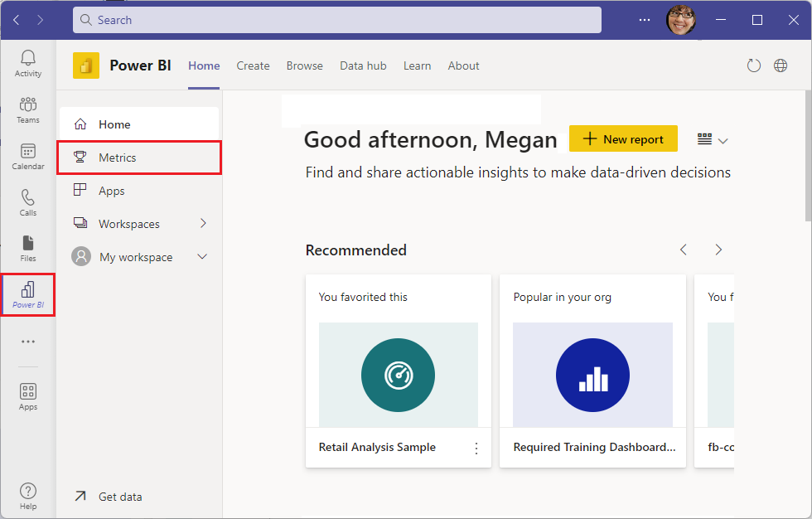Image resolution: width=812 pixels, height=519 pixels.
Task: Select Power BI in the Teams app bar
Action: coord(27,294)
